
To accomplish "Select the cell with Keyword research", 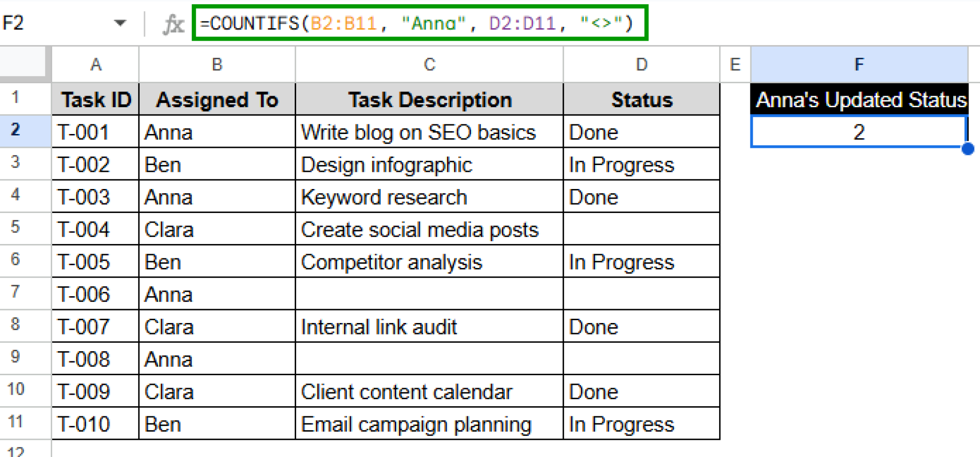I will [x=429, y=197].
